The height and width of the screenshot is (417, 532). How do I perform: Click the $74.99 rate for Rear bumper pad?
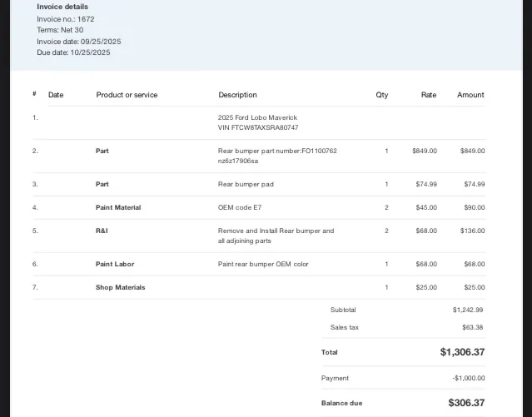[x=426, y=184]
